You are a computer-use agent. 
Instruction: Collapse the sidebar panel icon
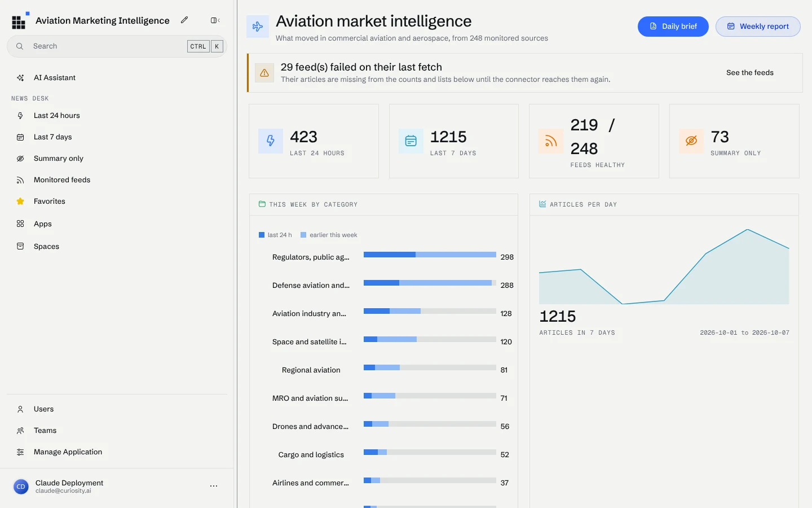pos(215,20)
